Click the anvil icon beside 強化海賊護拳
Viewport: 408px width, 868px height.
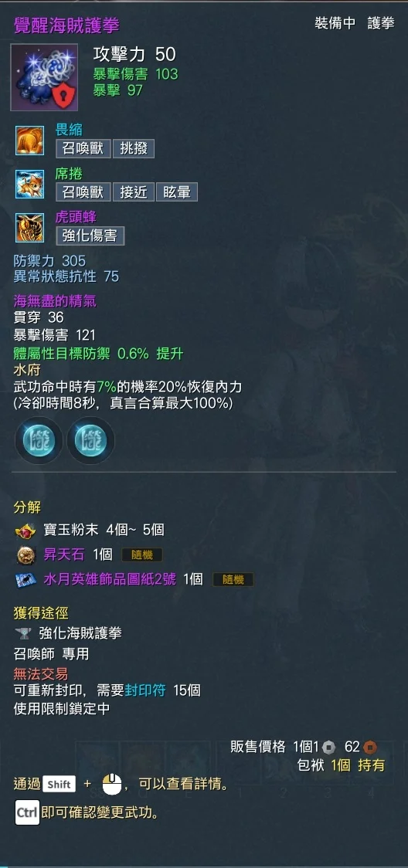pos(23,633)
